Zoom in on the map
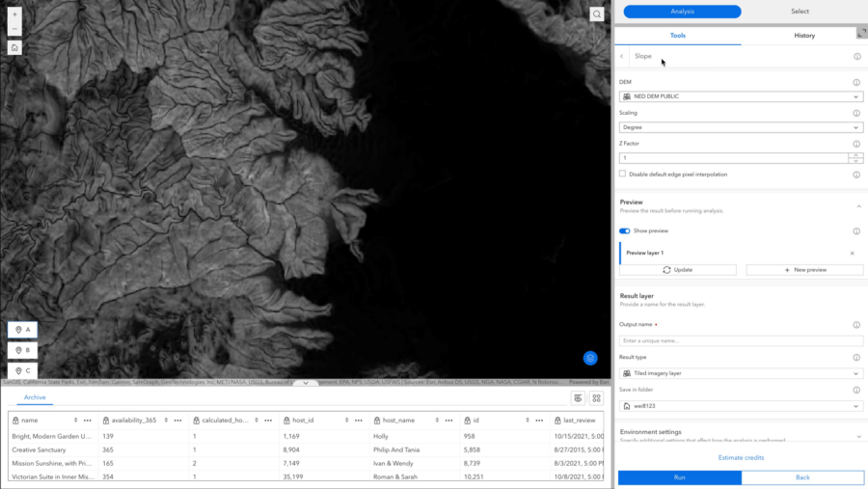Viewport: 868px width, 489px height. pos(14,14)
